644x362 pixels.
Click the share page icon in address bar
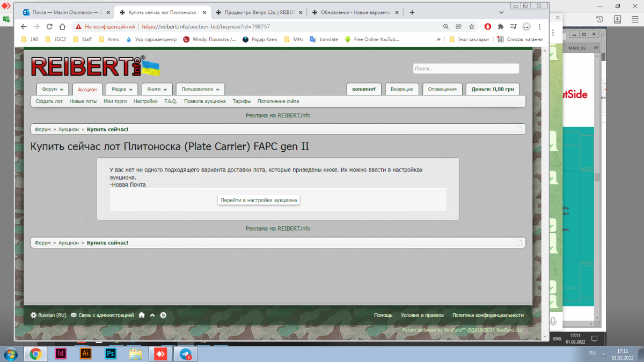459,26
